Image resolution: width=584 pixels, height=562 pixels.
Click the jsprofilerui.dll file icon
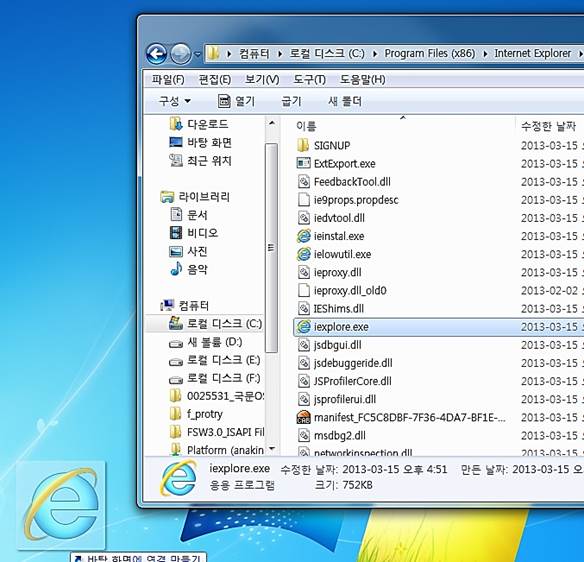(304, 400)
